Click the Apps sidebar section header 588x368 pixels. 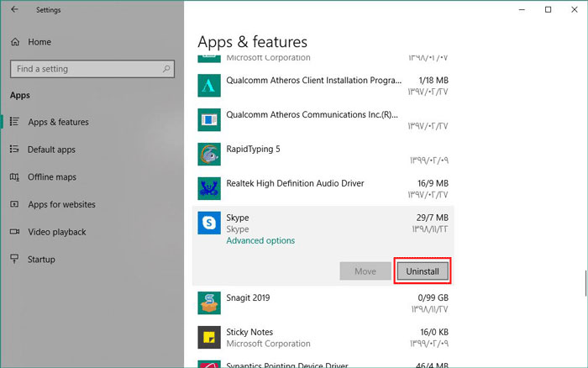(x=20, y=95)
